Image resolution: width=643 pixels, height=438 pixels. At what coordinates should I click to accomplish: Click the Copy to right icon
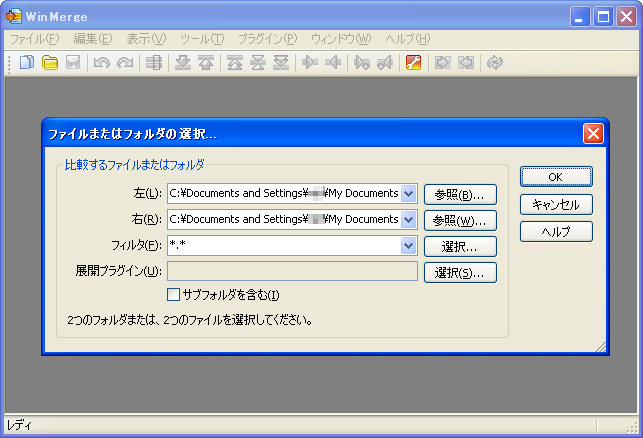coord(310,63)
